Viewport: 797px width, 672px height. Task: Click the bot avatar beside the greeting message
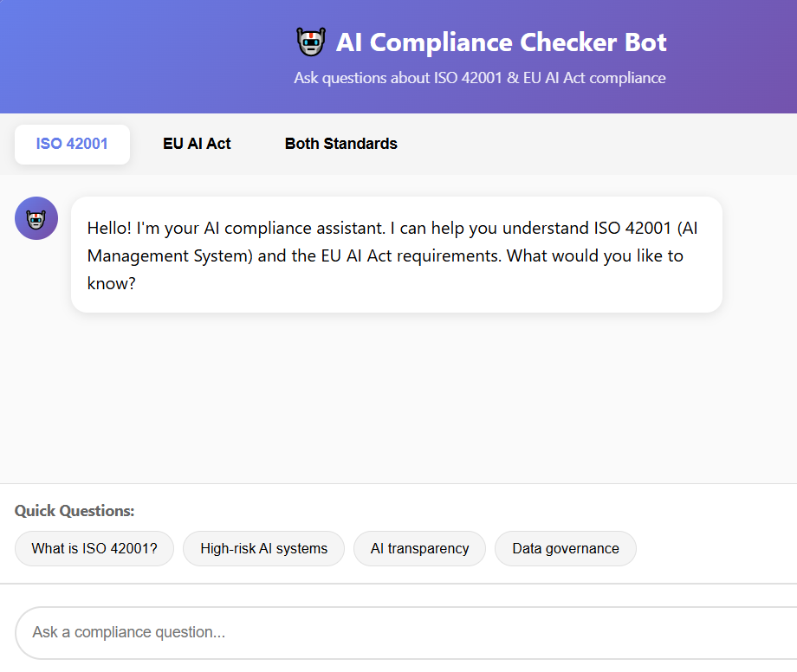36,218
